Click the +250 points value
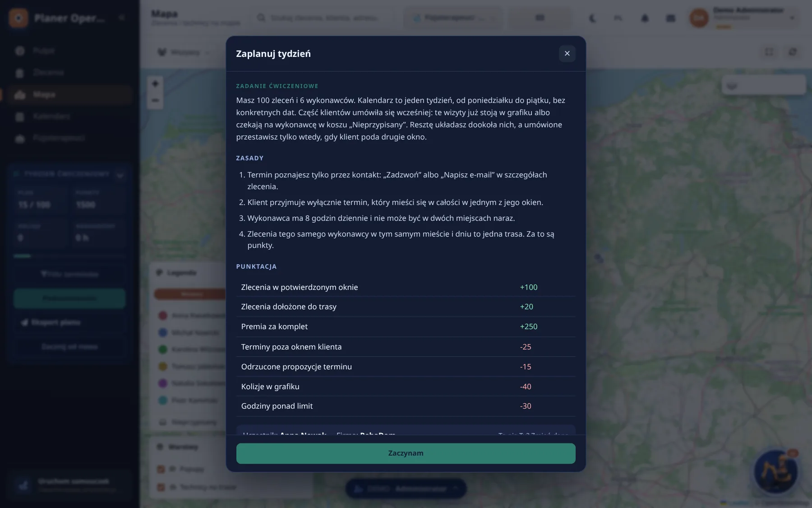The image size is (812, 508). 529,326
